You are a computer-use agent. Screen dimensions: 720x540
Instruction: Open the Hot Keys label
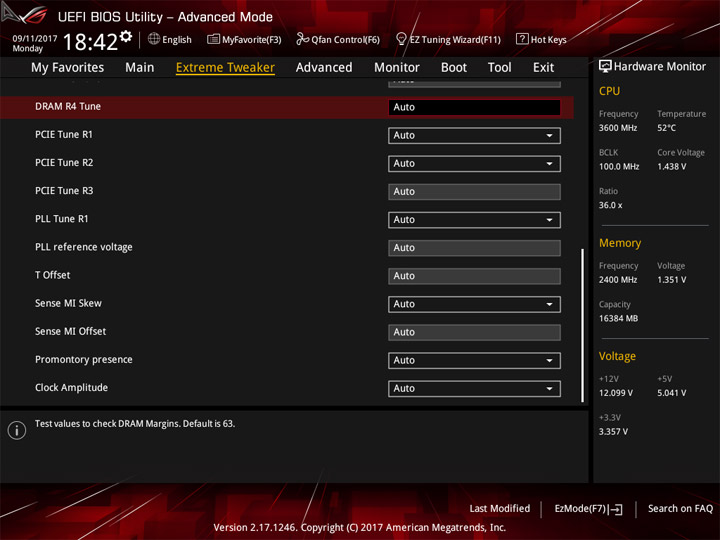[x=548, y=40]
